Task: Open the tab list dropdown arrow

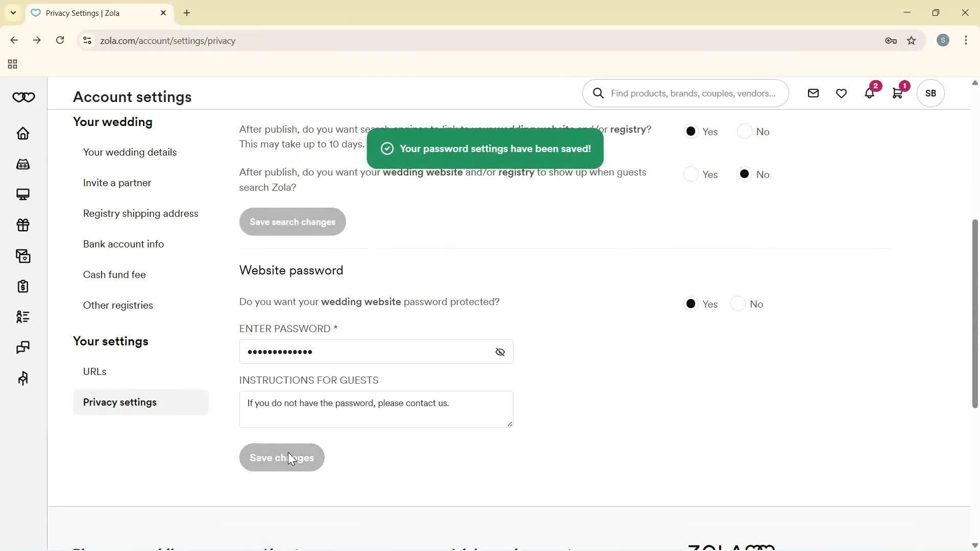Action: tap(13, 13)
